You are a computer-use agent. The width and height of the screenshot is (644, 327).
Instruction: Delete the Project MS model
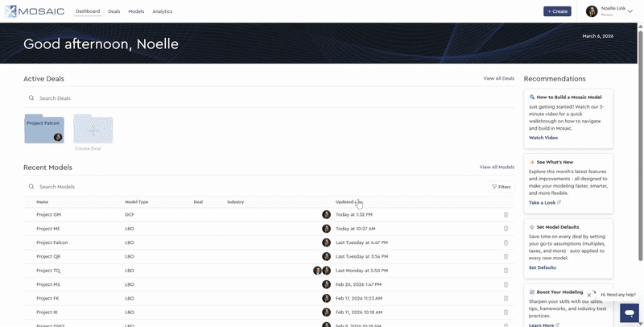click(x=506, y=284)
